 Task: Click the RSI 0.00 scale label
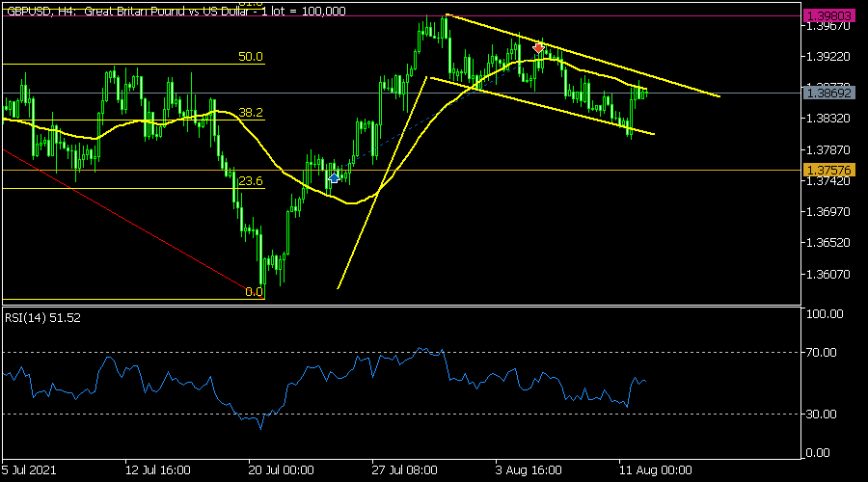pyautogui.click(x=818, y=453)
